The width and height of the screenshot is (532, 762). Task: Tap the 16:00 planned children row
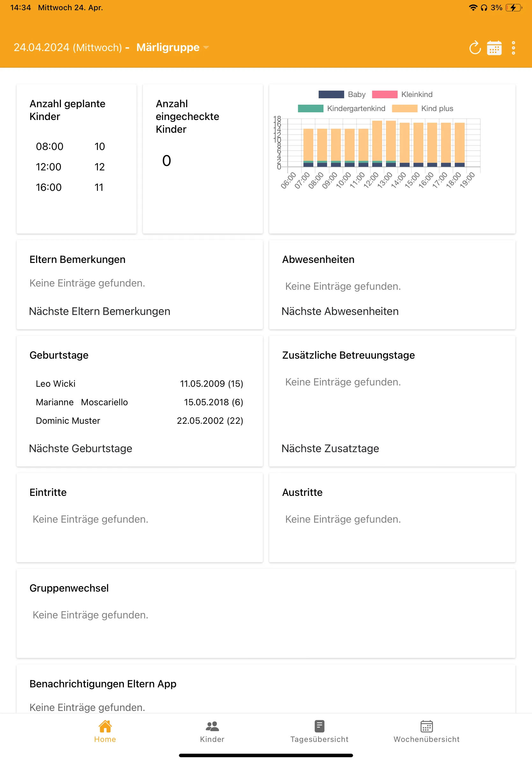(70, 188)
